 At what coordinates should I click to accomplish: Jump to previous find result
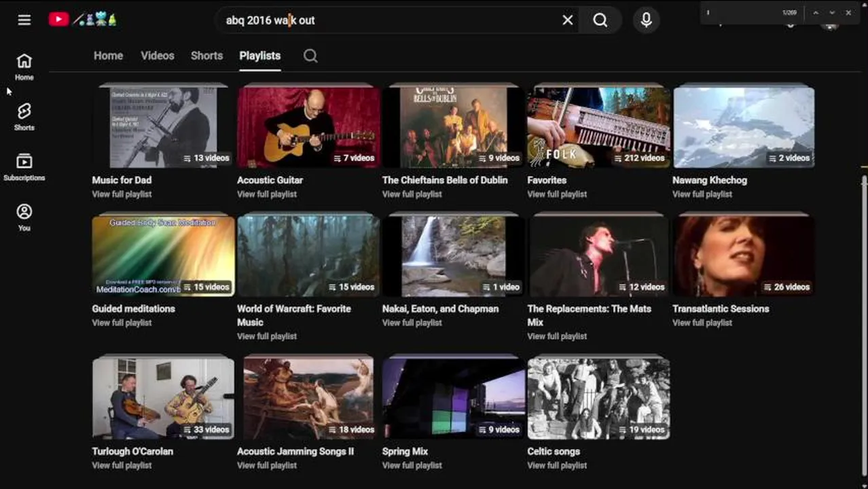[x=816, y=13]
